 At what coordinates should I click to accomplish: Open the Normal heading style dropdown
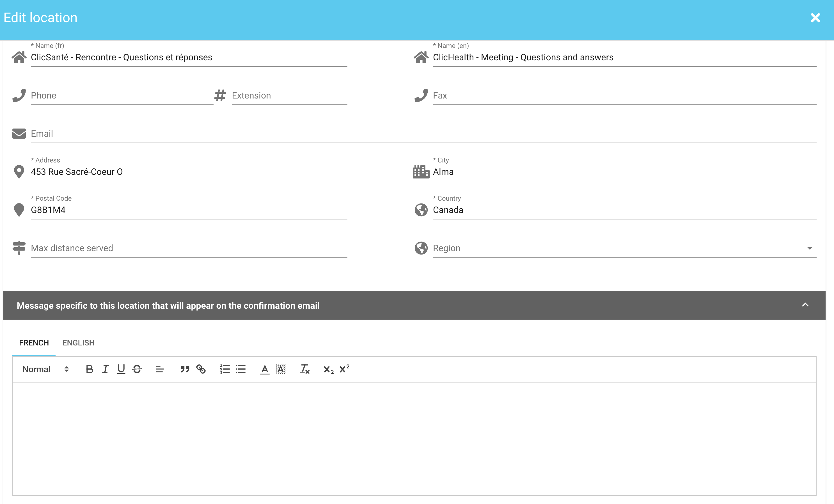pyautogui.click(x=46, y=369)
